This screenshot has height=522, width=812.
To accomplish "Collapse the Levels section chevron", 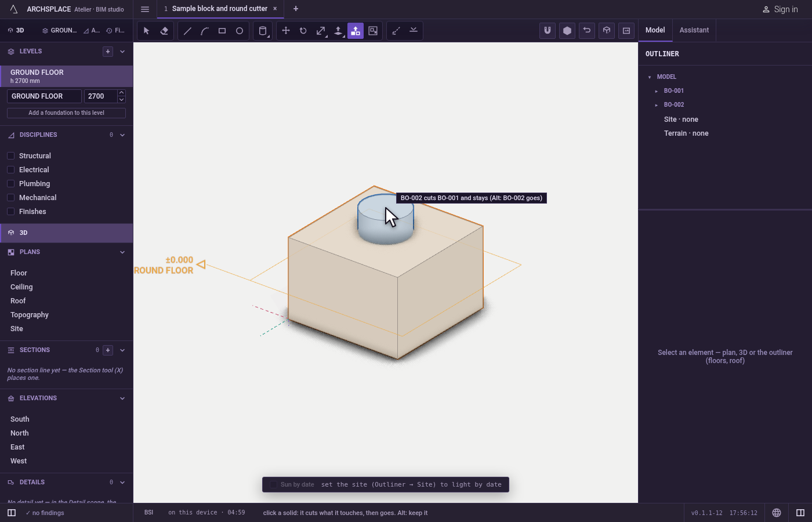I will [x=122, y=52].
